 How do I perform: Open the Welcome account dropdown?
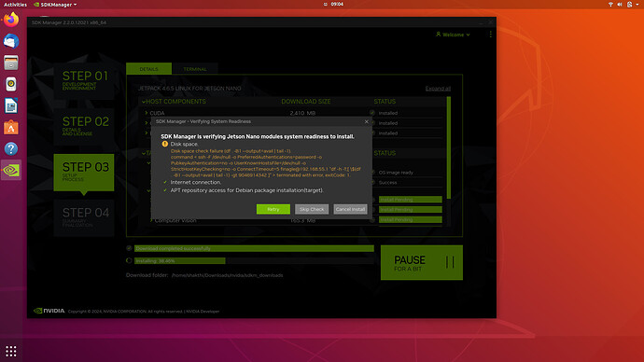453,35
